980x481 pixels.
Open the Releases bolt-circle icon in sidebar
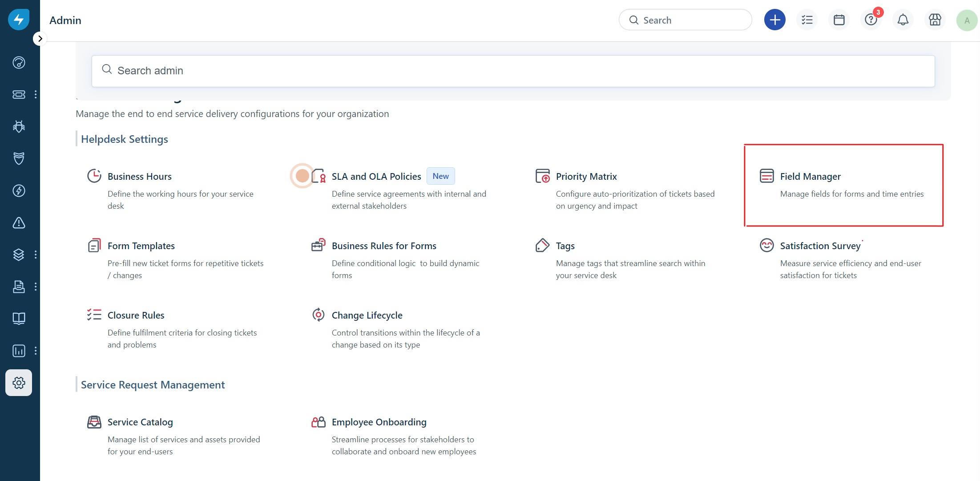pyautogui.click(x=19, y=190)
